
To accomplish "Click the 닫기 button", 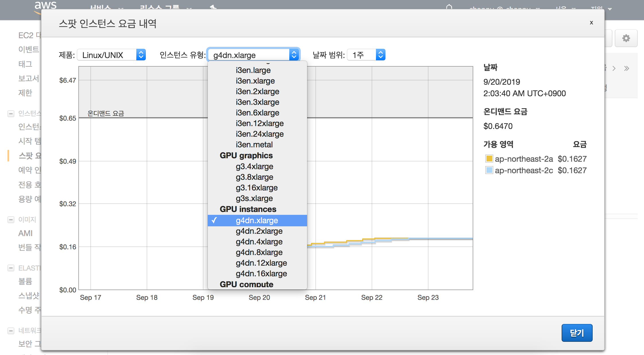I will click(577, 333).
